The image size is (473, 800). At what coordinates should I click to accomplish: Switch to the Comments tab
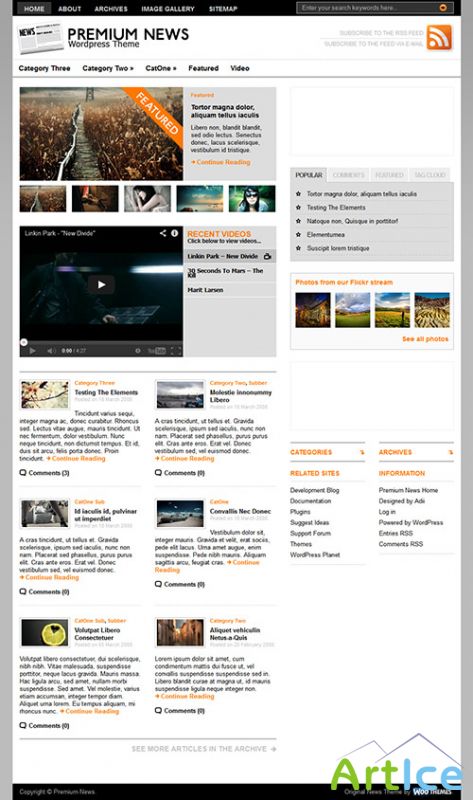pyautogui.click(x=348, y=175)
